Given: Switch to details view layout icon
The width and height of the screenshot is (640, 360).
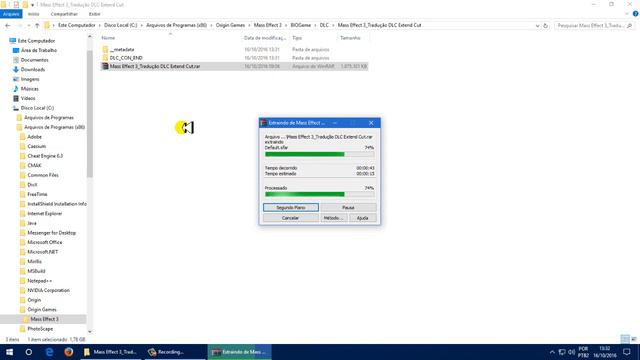Looking at the screenshot, I should pyautogui.click(x=625, y=339).
